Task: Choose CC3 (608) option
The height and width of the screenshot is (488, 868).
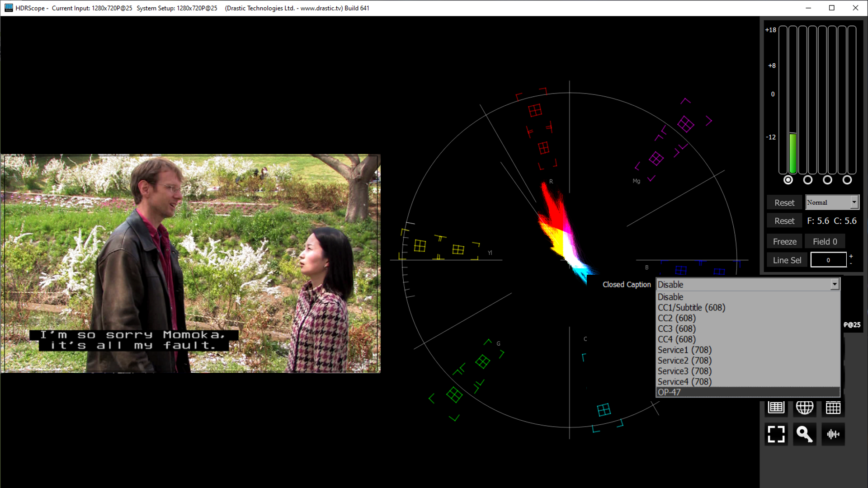Action: (x=748, y=329)
